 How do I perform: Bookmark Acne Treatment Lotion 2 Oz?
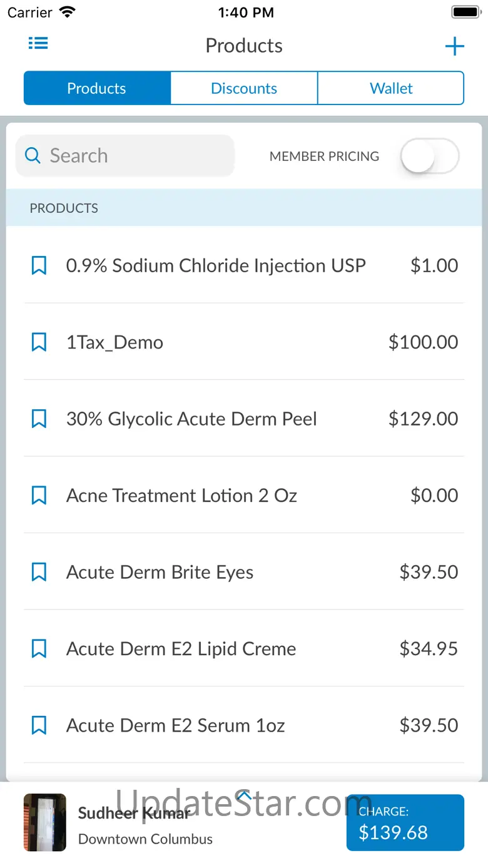pos(39,496)
